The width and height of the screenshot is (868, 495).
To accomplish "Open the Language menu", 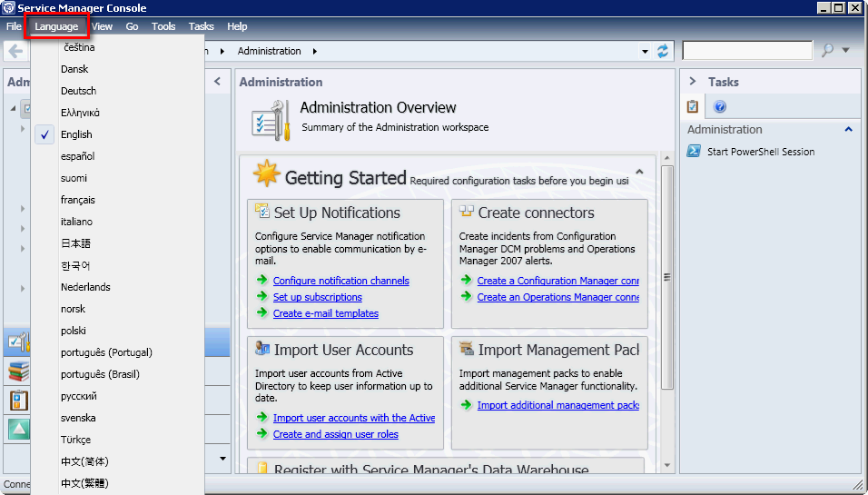I will pos(56,26).
